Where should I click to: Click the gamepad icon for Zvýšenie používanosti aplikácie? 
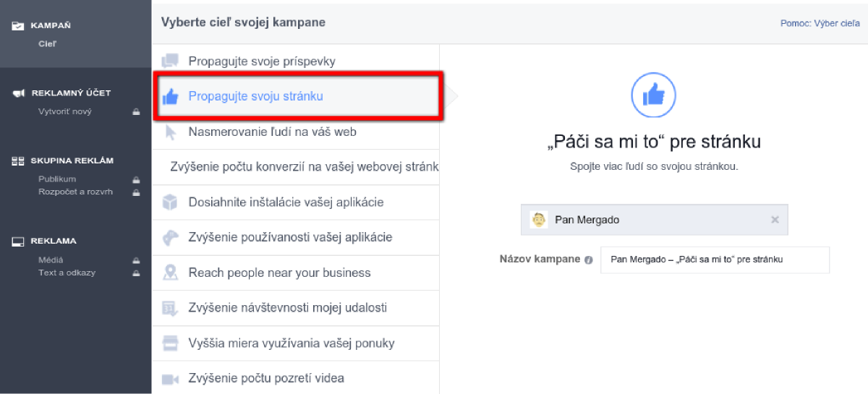[170, 238]
